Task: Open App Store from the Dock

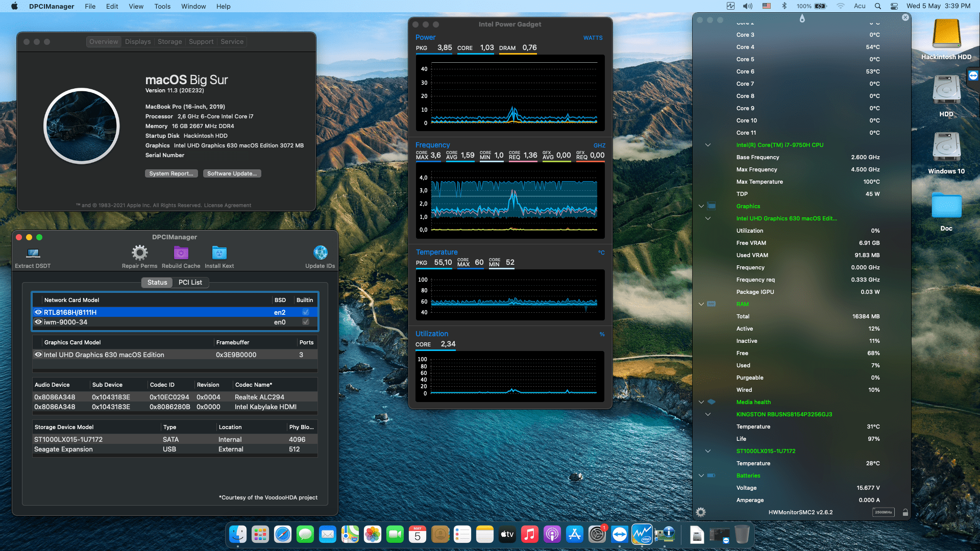Action: tap(575, 535)
